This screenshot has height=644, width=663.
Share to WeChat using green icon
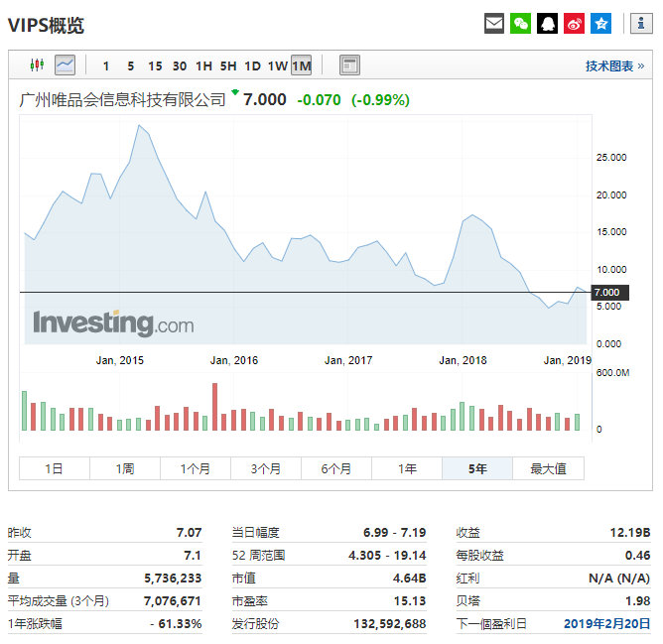(520, 23)
